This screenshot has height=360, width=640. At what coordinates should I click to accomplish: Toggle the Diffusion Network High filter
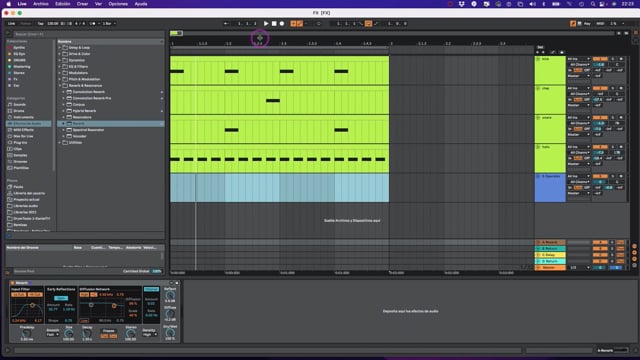(84, 294)
